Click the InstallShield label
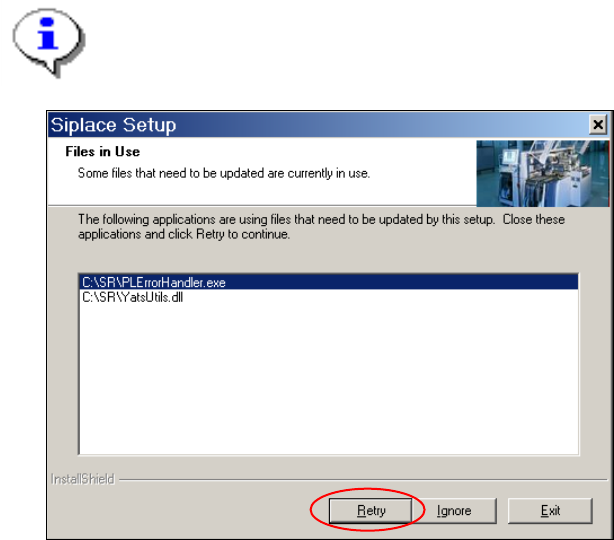Image resolution: width=614 pixels, height=540 pixels. pyautogui.click(x=83, y=479)
